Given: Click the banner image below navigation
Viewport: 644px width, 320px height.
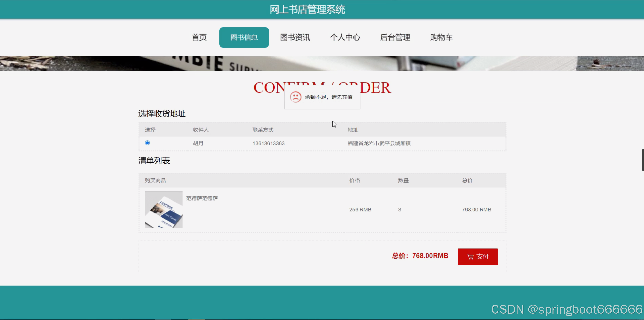Looking at the screenshot, I should click(x=322, y=63).
